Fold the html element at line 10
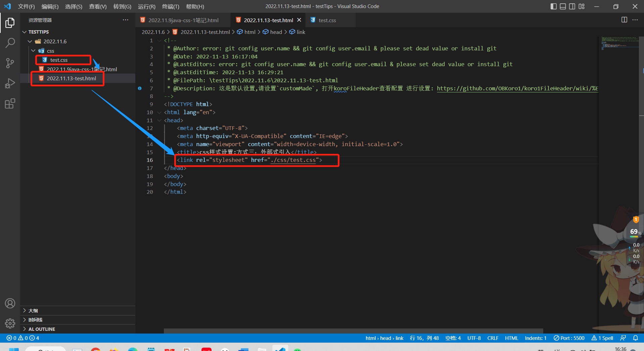Viewport: 644px width, 351px height. (x=159, y=112)
